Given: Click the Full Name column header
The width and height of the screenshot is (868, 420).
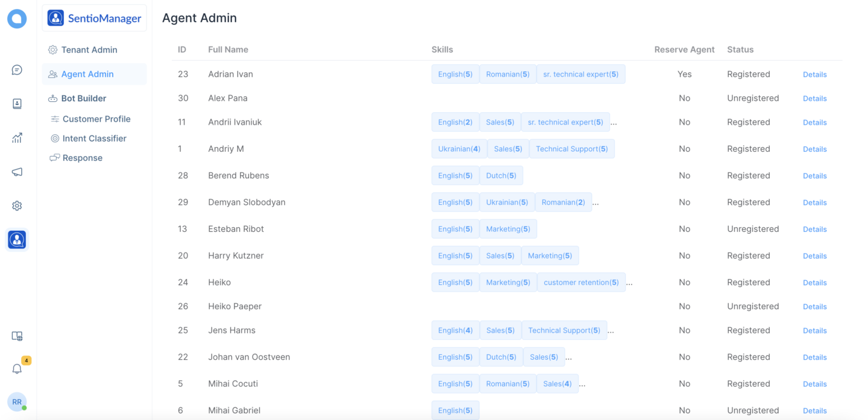Looking at the screenshot, I should click(228, 49).
